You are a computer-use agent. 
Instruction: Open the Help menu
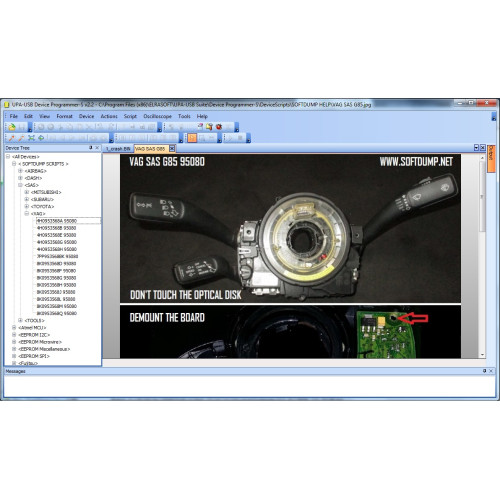tap(202, 116)
